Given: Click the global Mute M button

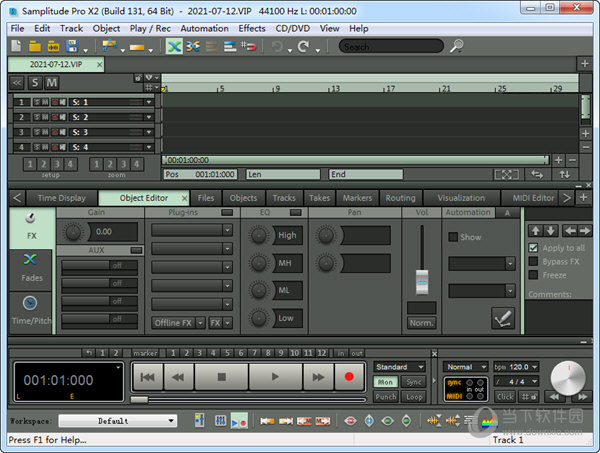Looking at the screenshot, I should pos(52,83).
